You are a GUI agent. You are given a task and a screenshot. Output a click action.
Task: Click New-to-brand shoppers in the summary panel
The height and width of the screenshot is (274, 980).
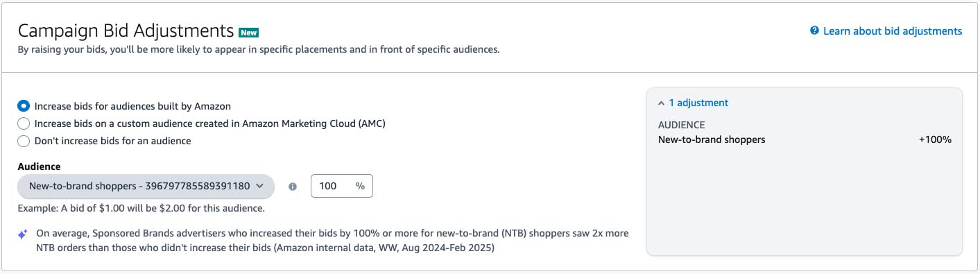pos(712,139)
